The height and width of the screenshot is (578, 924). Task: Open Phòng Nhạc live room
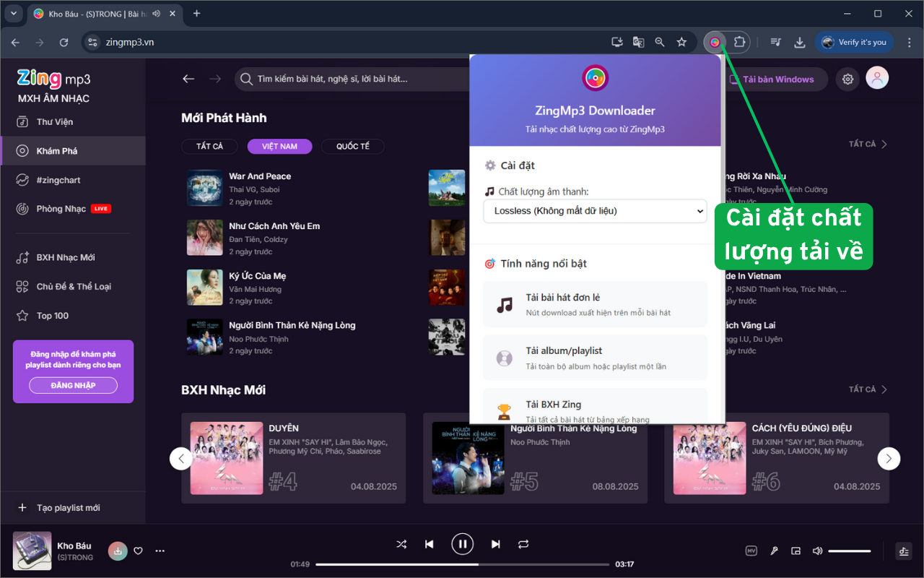72,209
